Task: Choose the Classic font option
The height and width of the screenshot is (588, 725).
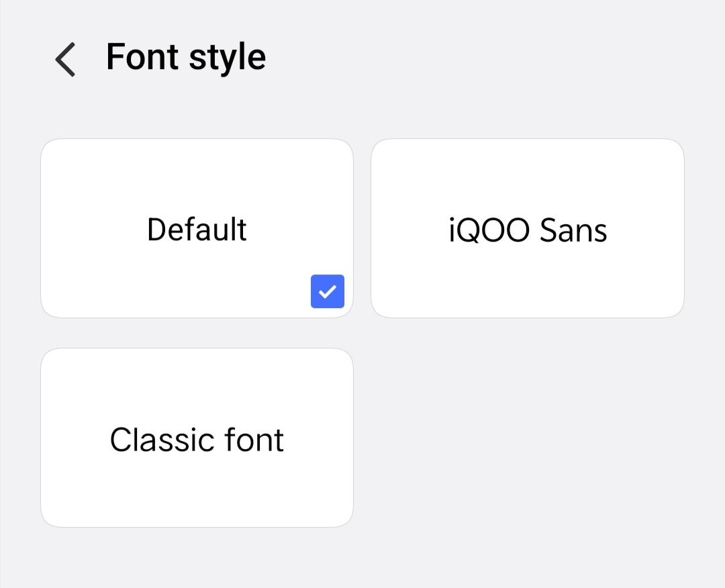Action: pos(197,438)
